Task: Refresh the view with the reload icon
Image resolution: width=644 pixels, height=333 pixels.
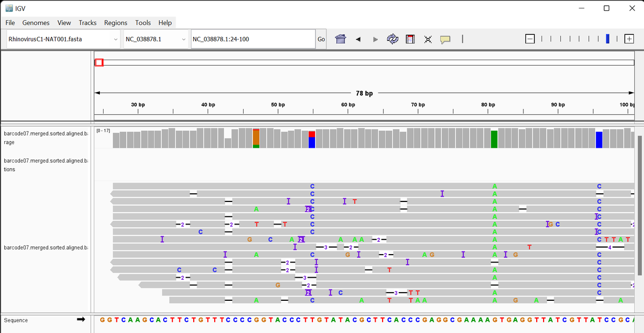Action: tap(393, 39)
